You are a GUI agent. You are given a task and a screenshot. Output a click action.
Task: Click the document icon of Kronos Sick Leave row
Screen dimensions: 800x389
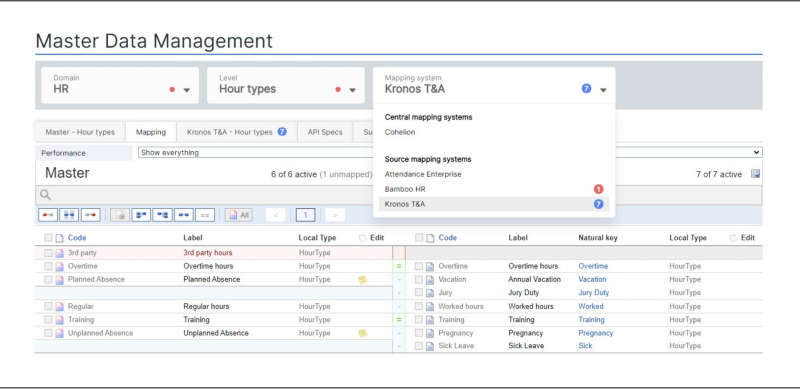click(x=430, y=346)
